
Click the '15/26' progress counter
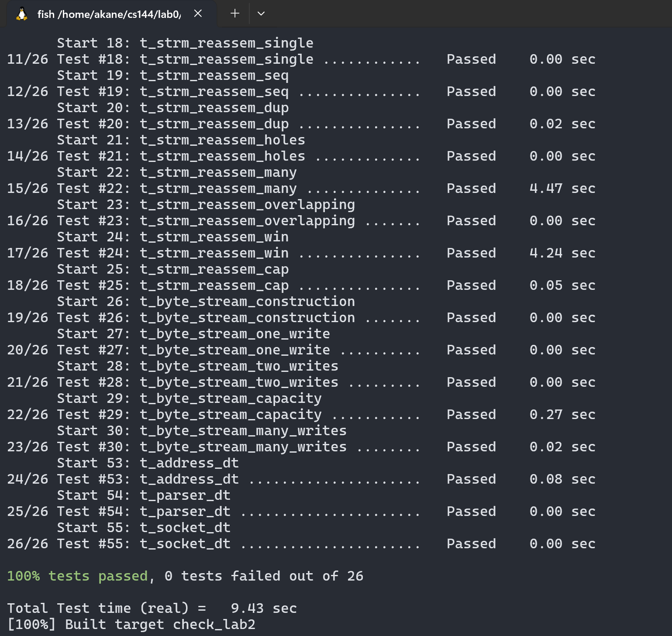pyautogui.click(x=28, y=189)
